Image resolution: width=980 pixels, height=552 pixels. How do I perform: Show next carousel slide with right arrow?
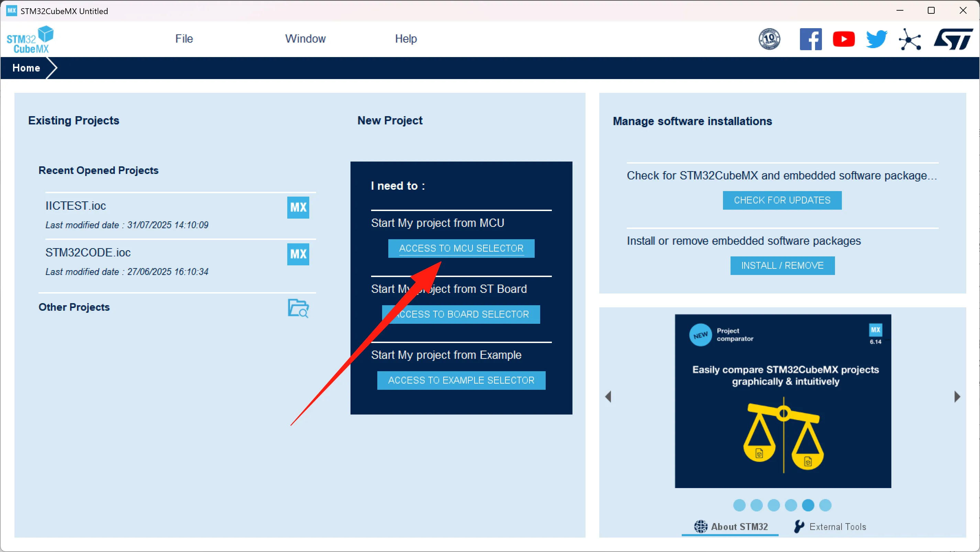tap(957, 397)
